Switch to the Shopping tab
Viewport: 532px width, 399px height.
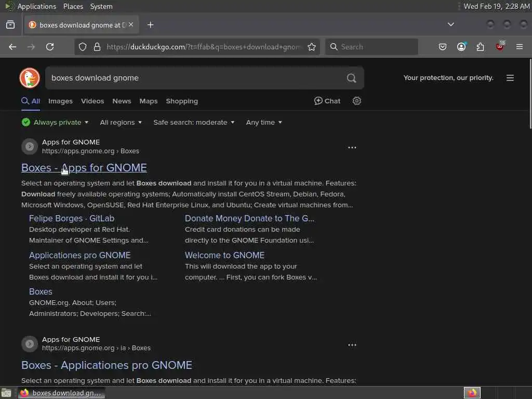(x=182, y=101)
